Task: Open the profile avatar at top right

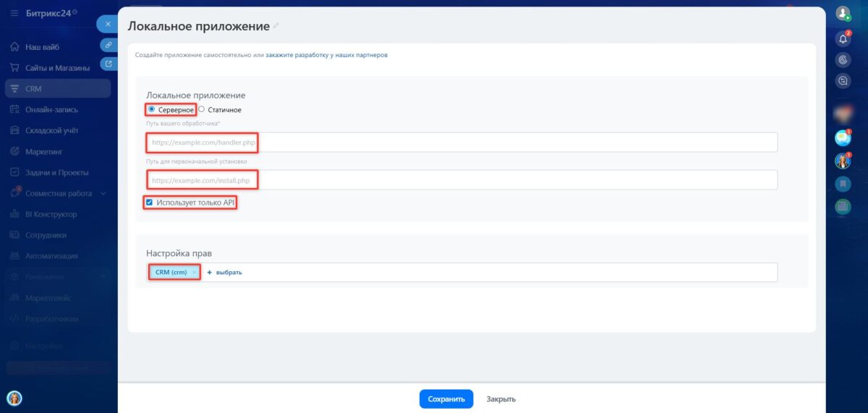Action: point(843,13)
